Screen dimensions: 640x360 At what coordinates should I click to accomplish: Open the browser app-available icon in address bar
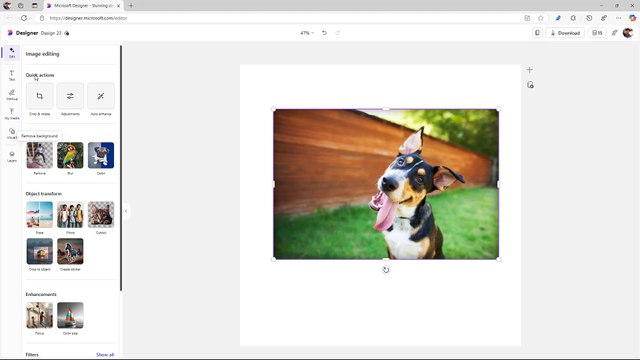click(x=527, y=18)
